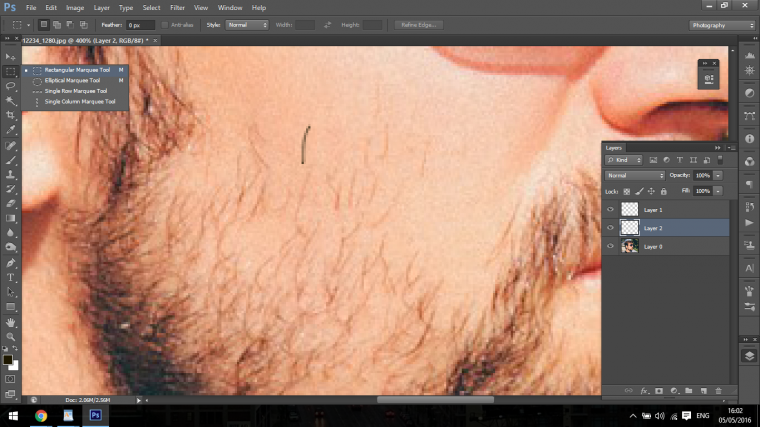Toggle lock transparent pixels
The width and height of the screenshot is (760, 427).
(627, 191)
